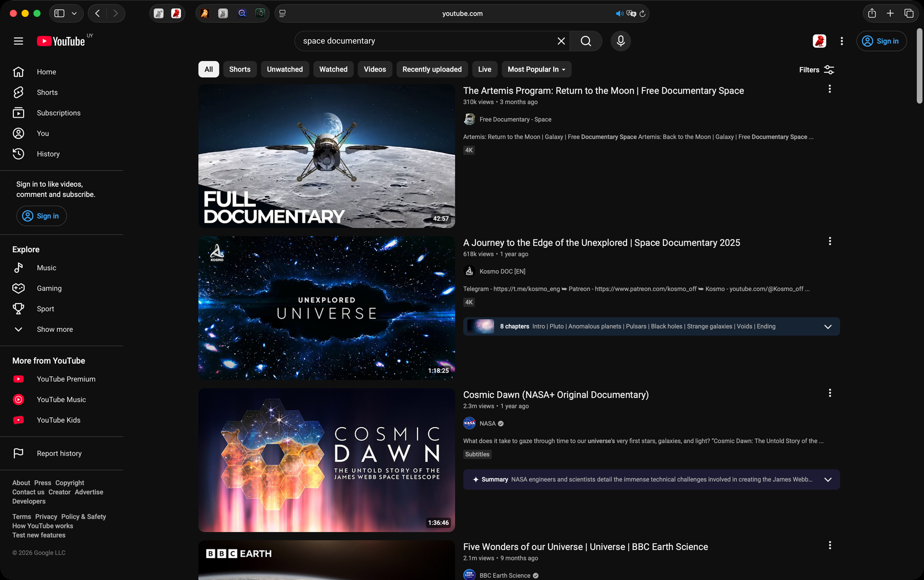The height and width of the screenshot is (580, 924).
Task: Open the Artemis Program video title
Action: (603, 91)
